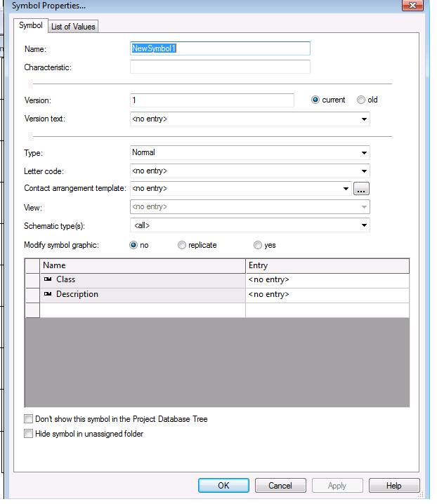Screen dimensions: 437x504
Task: Click the Entry column header
Action: 327,266
